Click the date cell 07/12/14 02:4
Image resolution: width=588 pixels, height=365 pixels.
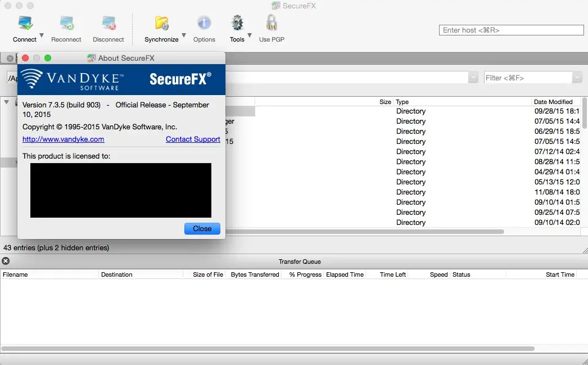[x=557, y=151]
